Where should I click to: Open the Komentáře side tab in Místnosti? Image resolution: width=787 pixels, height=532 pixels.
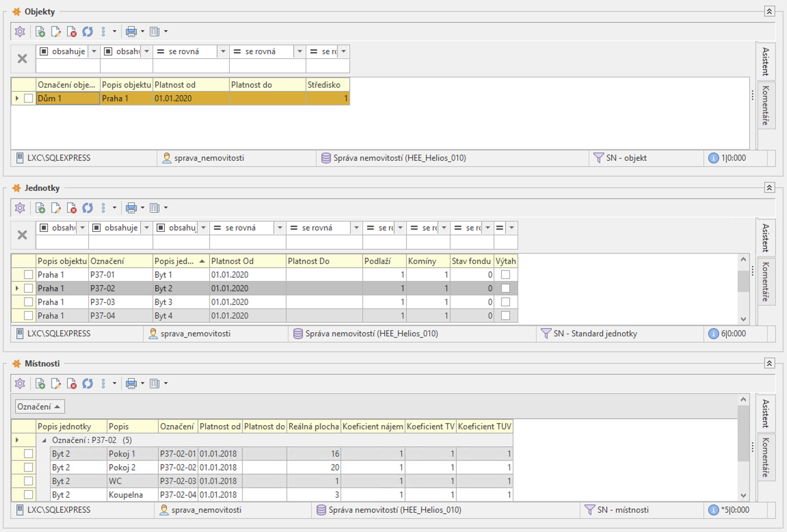pyautogui.click(x=766, y=457)
